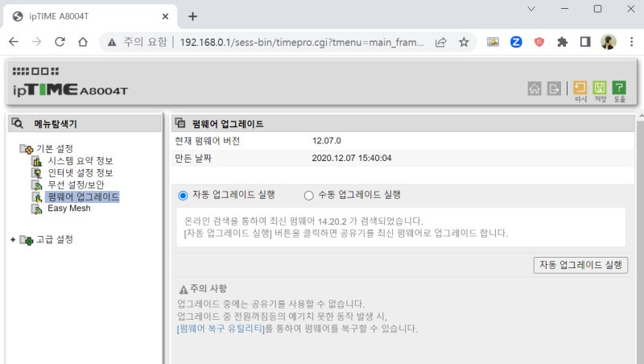Click the page vertical scrollbar
Viewport: 644px width, 364px height.
pyautogui.click(x=640, y=238)
